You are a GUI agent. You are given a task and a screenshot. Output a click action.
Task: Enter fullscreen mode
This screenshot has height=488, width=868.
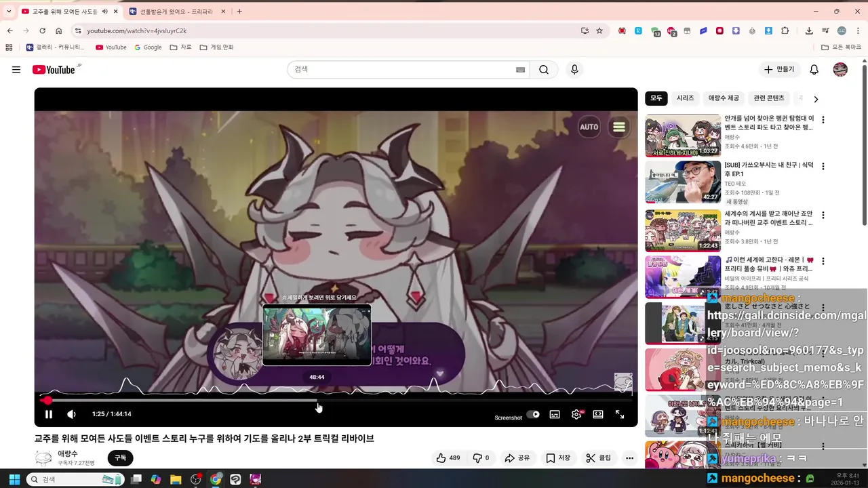click(x=620, y=414)
